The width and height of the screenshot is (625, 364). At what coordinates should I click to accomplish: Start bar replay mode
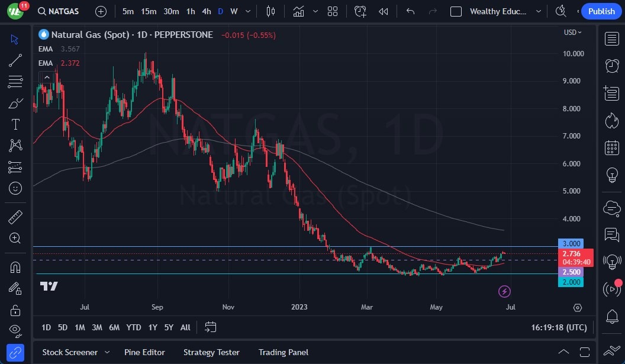point(384,12)
